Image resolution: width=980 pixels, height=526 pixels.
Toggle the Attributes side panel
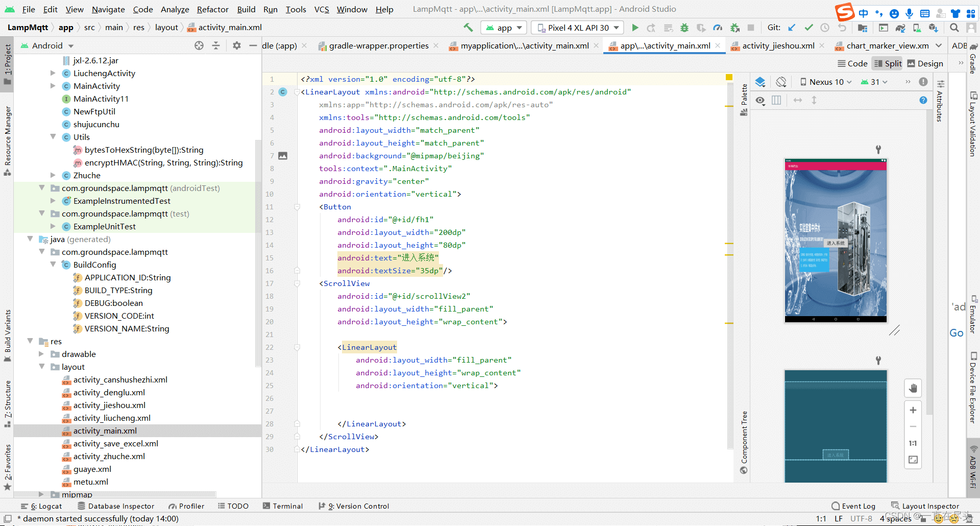940,101
